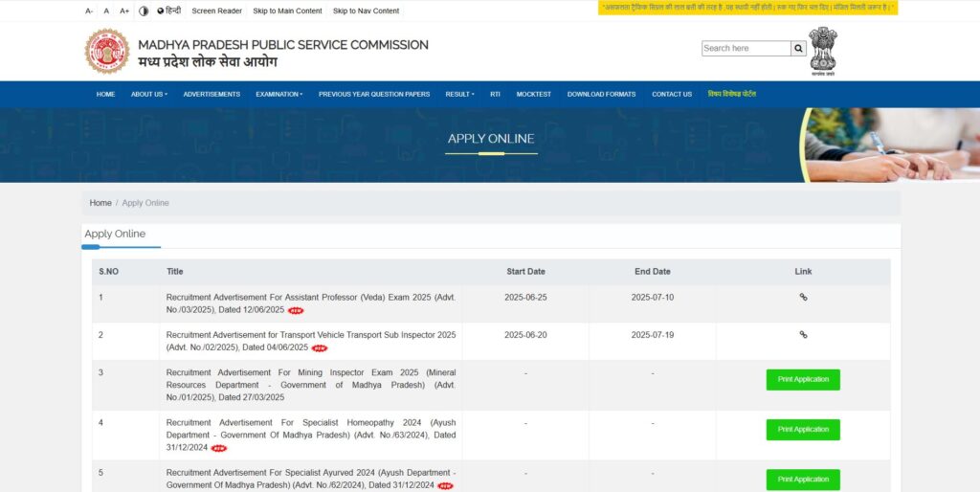Open the Advertisements menu item

point(212,94)
